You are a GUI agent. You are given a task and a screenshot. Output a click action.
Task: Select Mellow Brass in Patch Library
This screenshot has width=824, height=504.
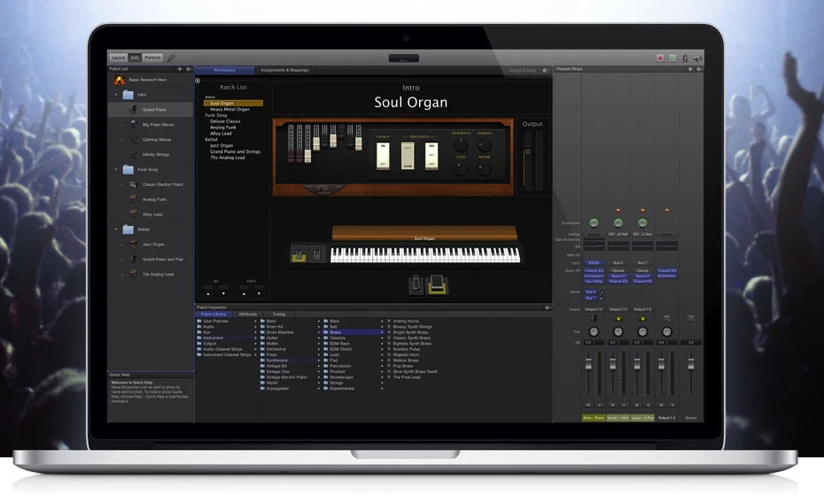click(406, 360)
